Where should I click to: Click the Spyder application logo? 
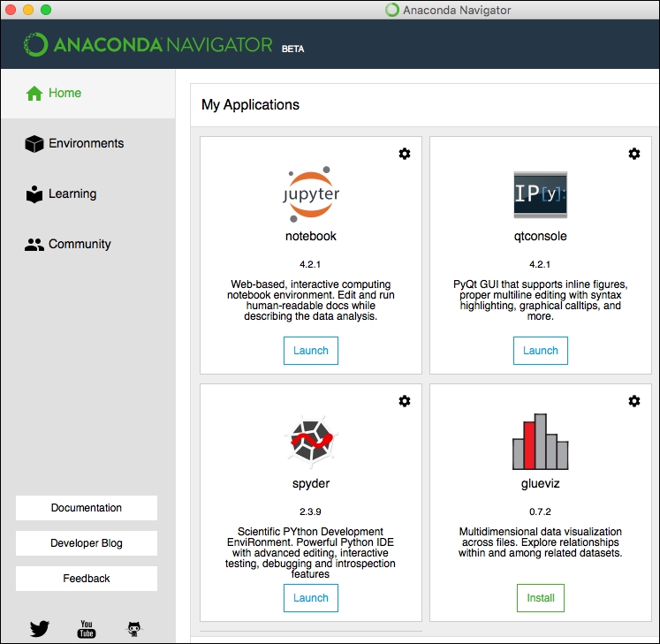point(311,441)
